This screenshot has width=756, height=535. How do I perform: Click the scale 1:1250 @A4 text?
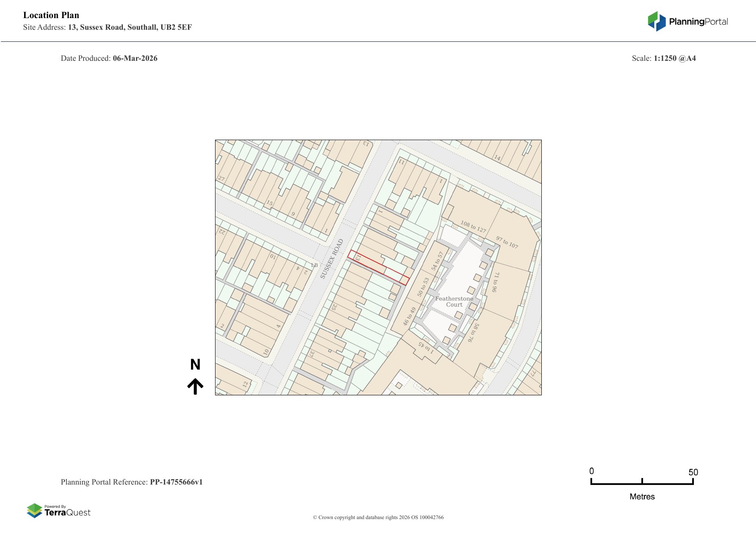(675, 58)
